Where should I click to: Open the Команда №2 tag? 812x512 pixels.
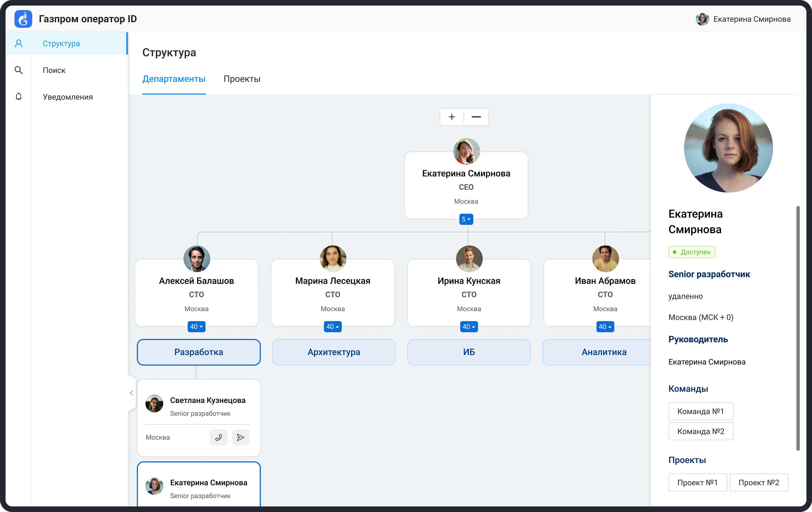coord(701,431)
